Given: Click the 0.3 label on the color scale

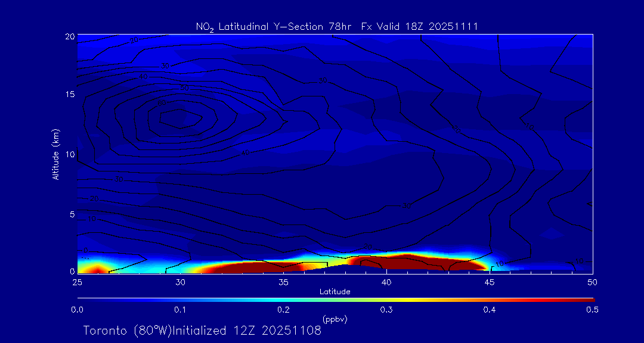Looking at the screenshot, I should (386, 310).
